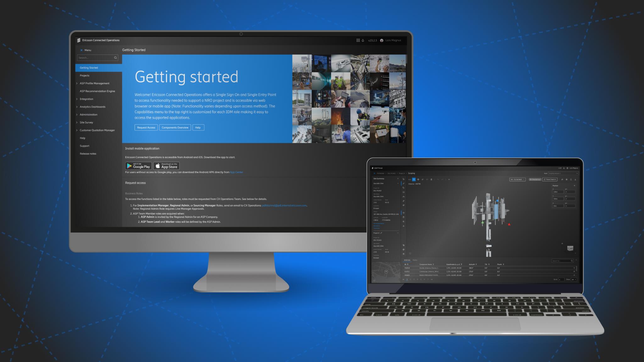
Task: Click the user profile icon top right
Action: click(x=382, y=40)
